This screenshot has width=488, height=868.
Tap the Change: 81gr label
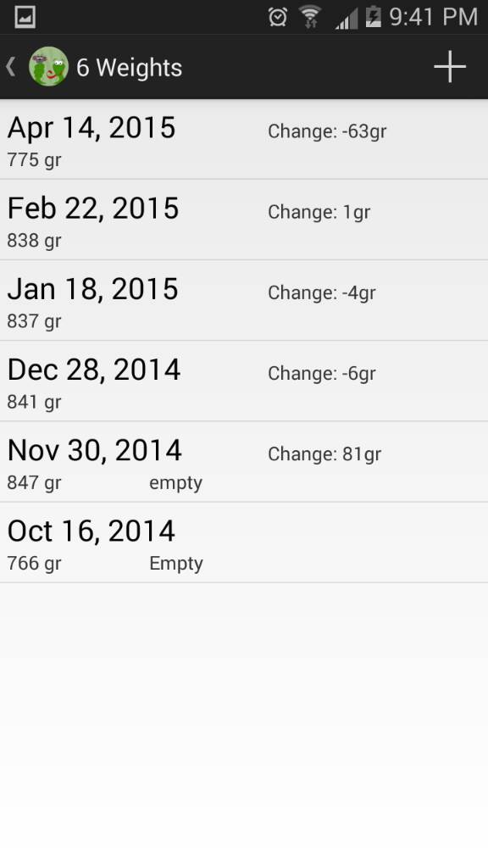coord(324,454)
